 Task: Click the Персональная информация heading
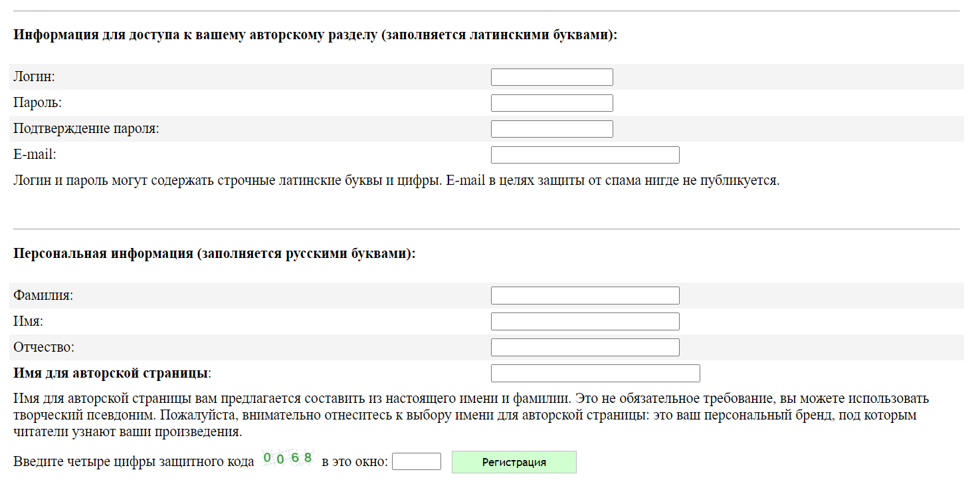coord(214,254)
